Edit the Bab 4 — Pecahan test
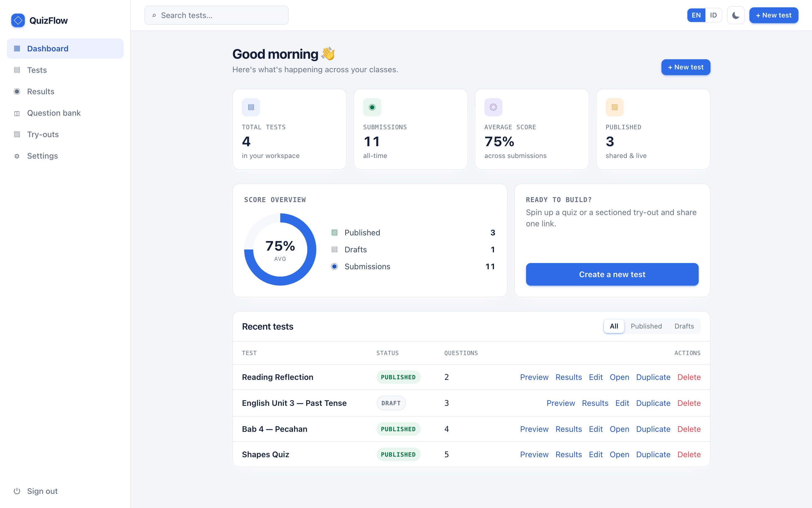This screenshot has height=508, width=812. 596,429
